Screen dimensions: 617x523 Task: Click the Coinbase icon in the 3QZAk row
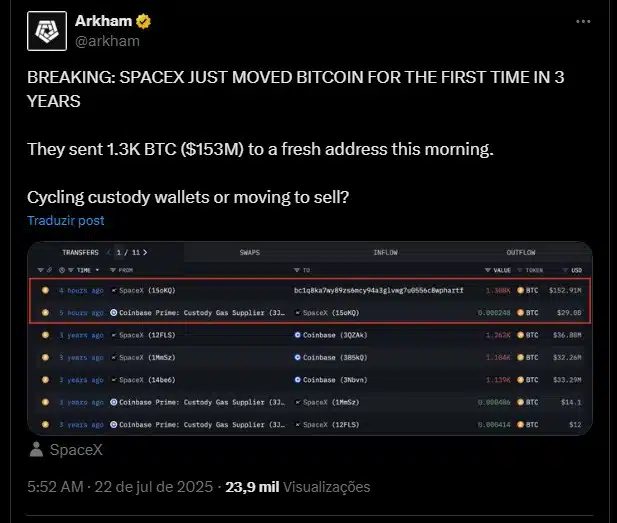click(298, 335)
